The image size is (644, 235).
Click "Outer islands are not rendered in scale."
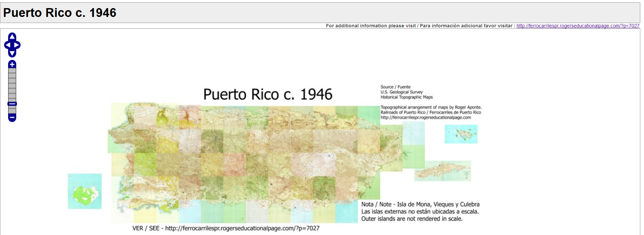tap(412, 219)
